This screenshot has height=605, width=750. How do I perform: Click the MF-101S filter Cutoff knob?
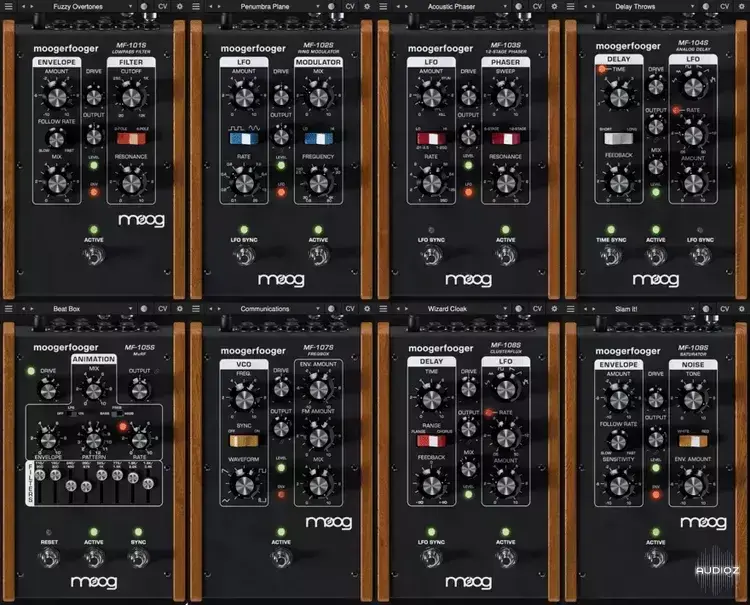(x=131, y=98)
